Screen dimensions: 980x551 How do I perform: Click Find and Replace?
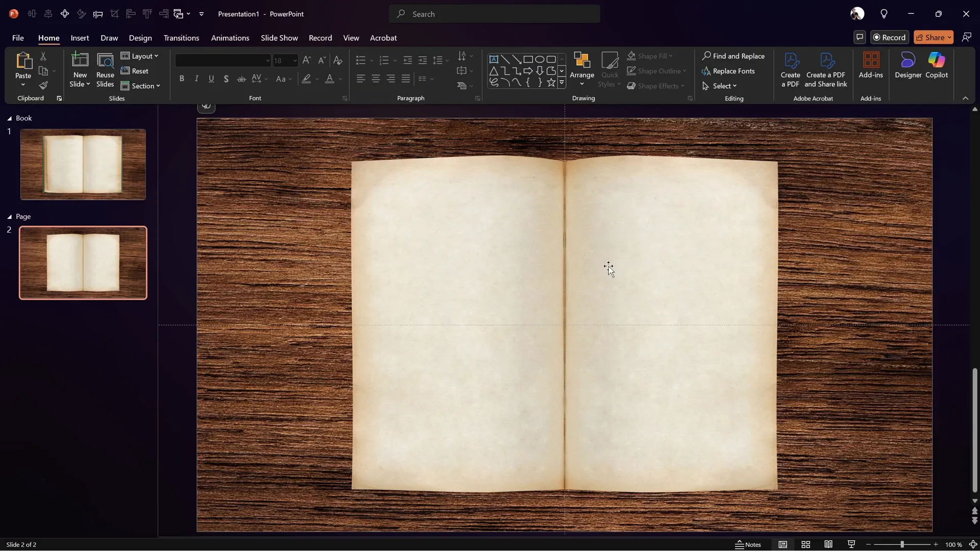[733, 56]
